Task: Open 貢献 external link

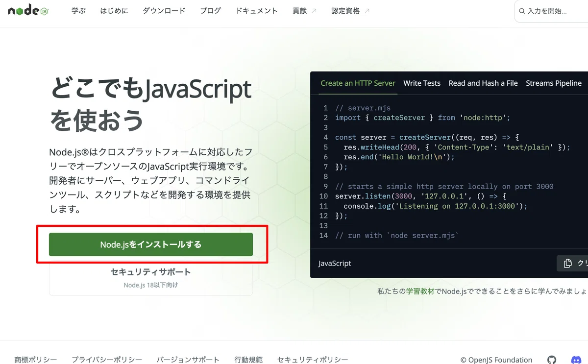Action: 304,10
